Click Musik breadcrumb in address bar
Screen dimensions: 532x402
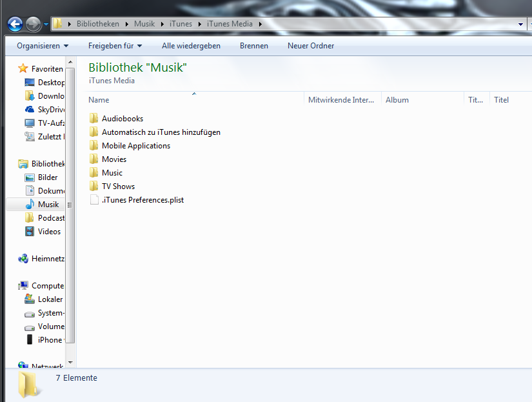144,24
